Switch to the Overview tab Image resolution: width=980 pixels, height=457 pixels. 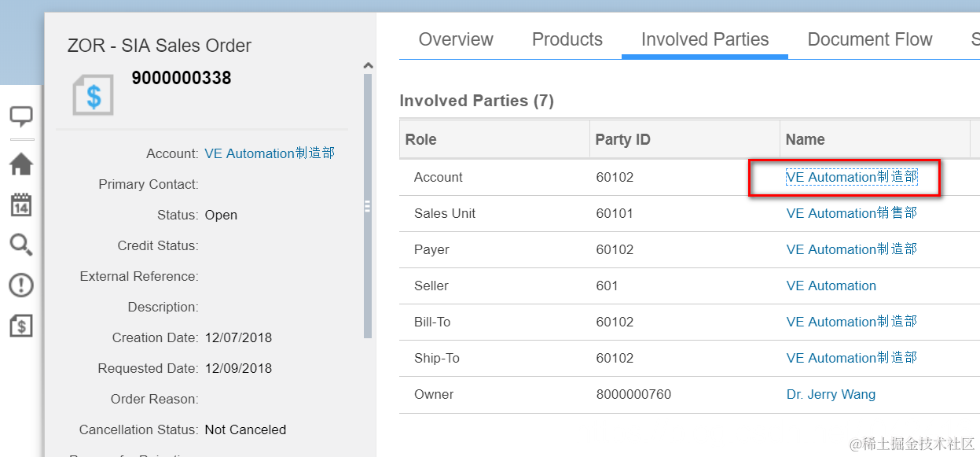tap(456, 39)
